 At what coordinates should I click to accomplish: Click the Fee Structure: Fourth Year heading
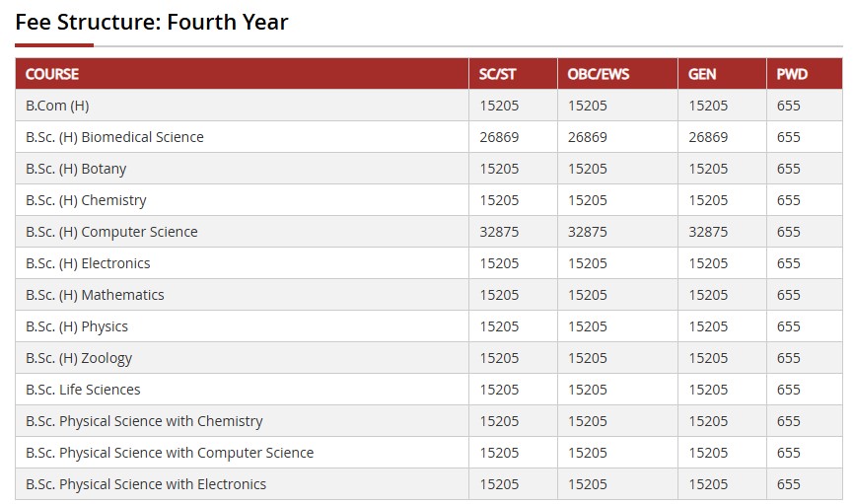[152, 23]
